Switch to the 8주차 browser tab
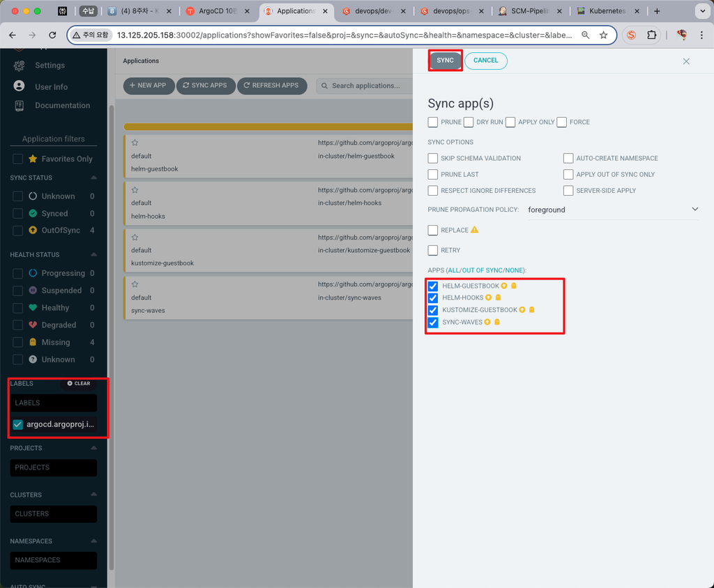The image size is (714, 588). (139, 11)
